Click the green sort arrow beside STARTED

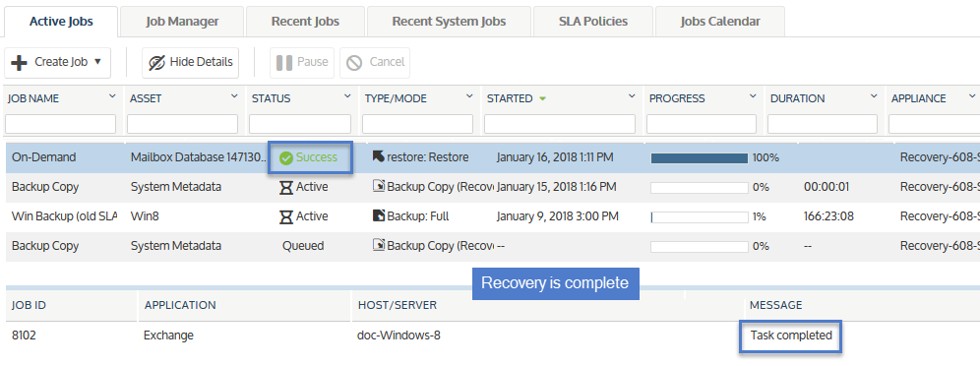(x=542, y=98)
